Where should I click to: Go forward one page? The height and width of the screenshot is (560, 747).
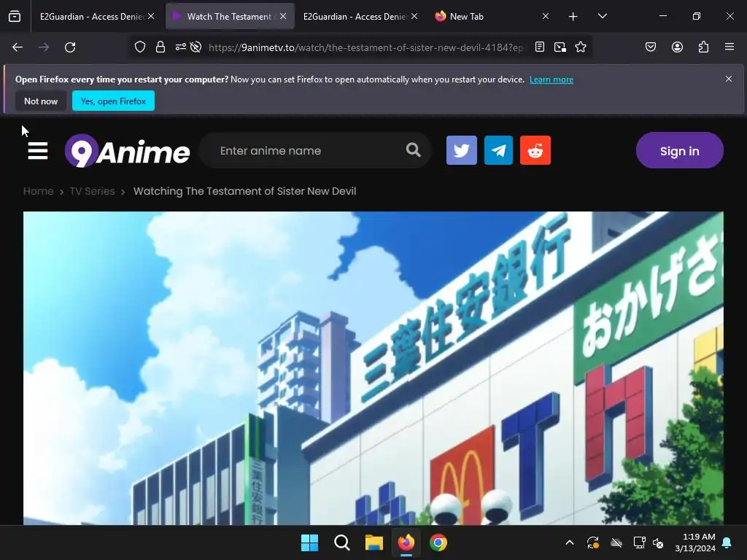44,47
